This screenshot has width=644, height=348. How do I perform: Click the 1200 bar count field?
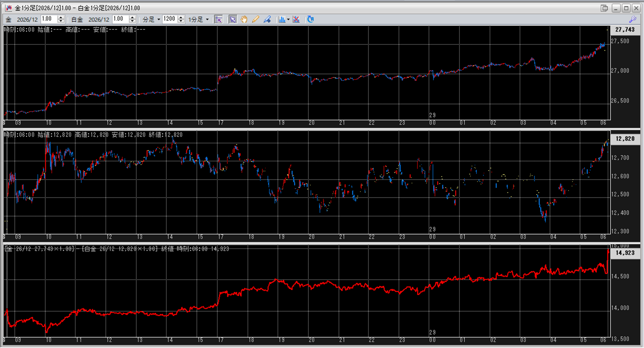click(169, 19)
